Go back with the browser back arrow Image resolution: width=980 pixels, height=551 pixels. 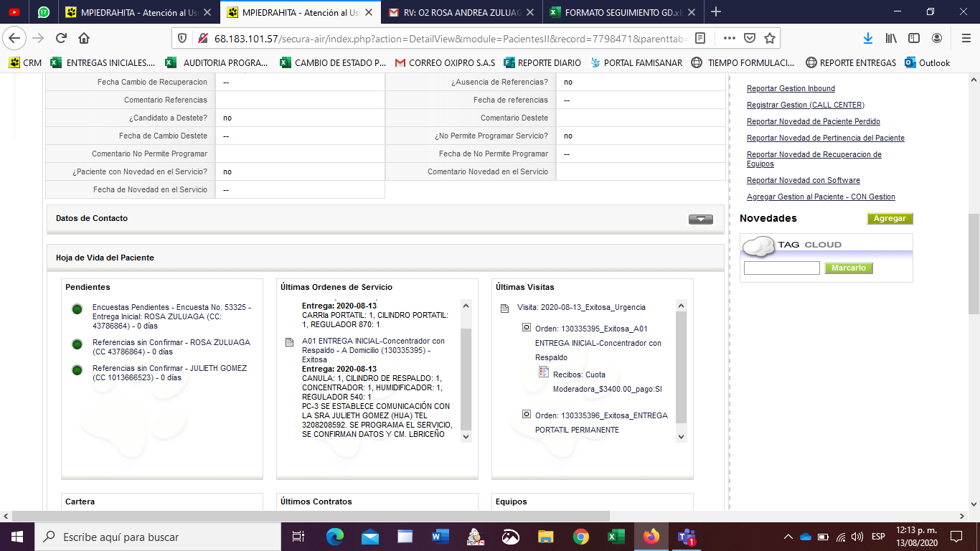tap(15, 38)
